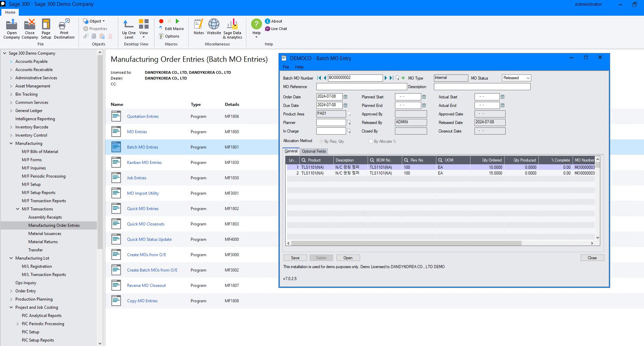Click the Save button

click(x=295, y=258)
